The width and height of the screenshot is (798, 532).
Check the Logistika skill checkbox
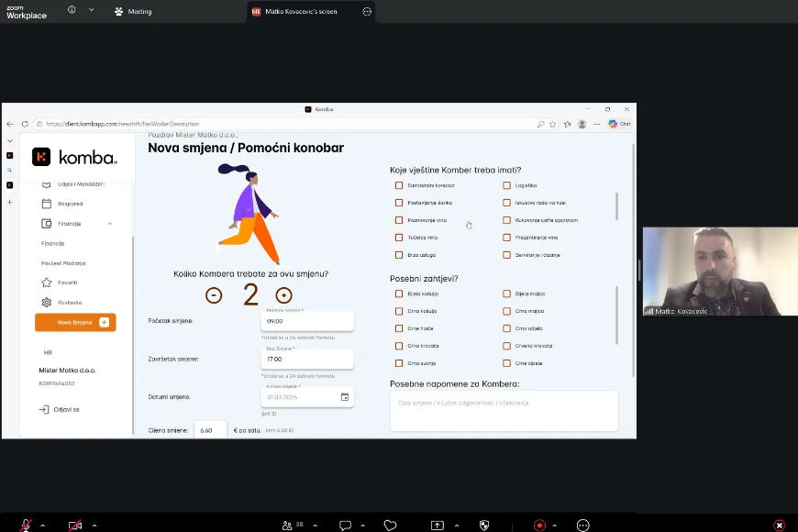point(506,185)
